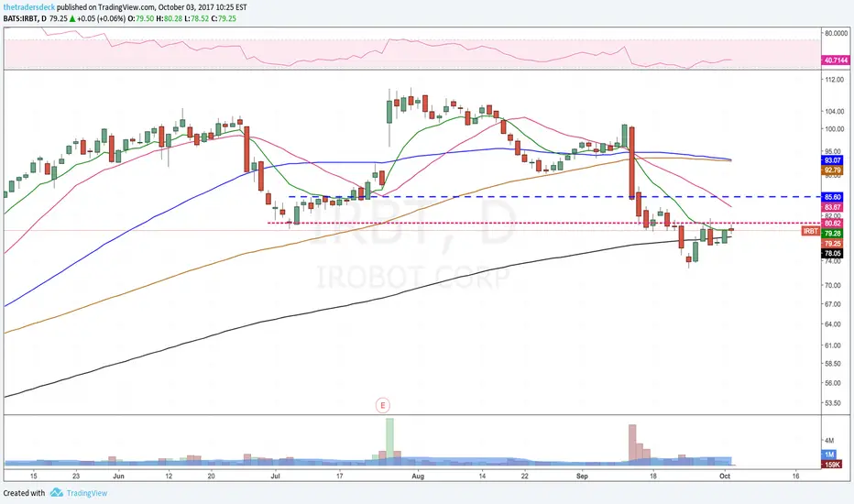Click the 112.00 price axis label
The height and width of the screenshot is (504, 854).
click(x=834, y=80)
